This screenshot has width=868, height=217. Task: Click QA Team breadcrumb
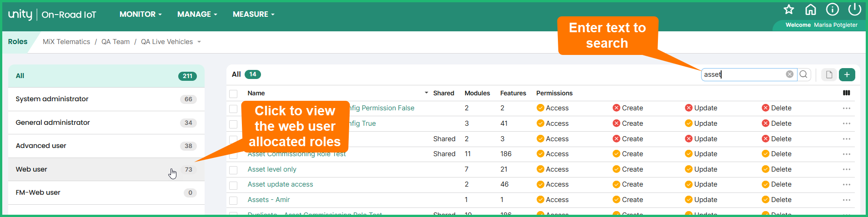coord(115,42)
